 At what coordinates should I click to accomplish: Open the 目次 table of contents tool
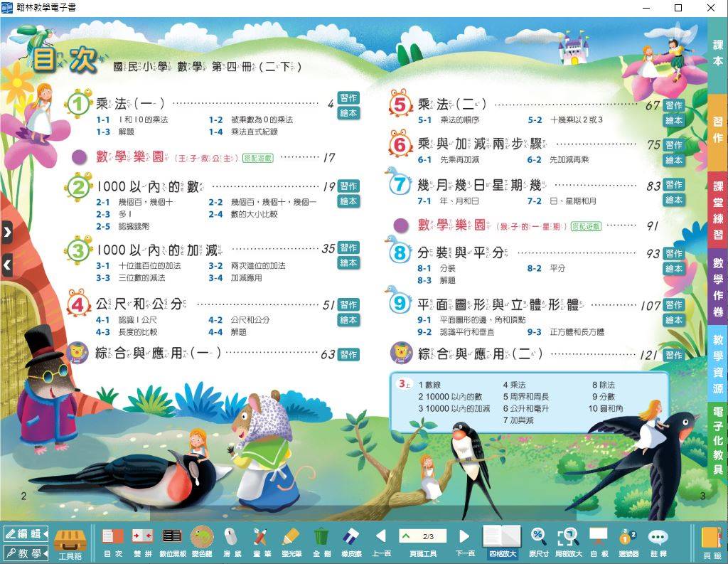tap(113, 543)
